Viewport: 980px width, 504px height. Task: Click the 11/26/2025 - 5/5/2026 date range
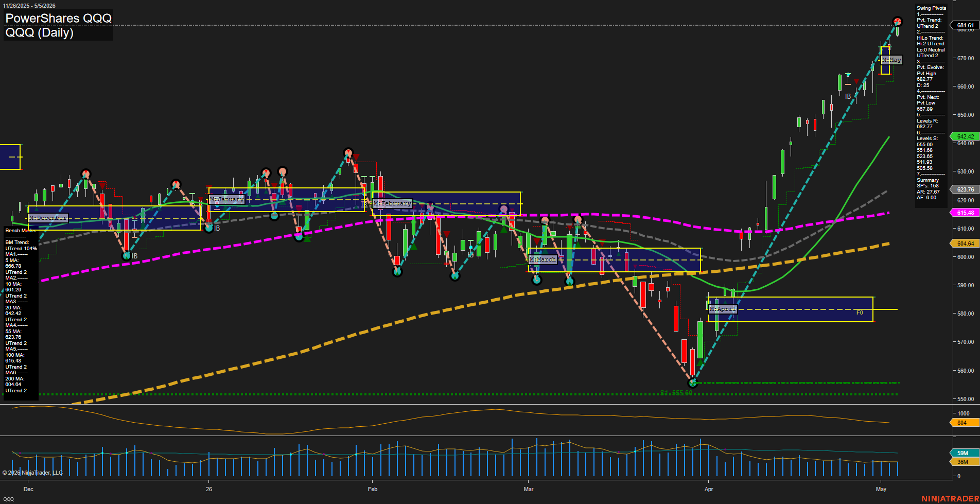pos(28,6)
